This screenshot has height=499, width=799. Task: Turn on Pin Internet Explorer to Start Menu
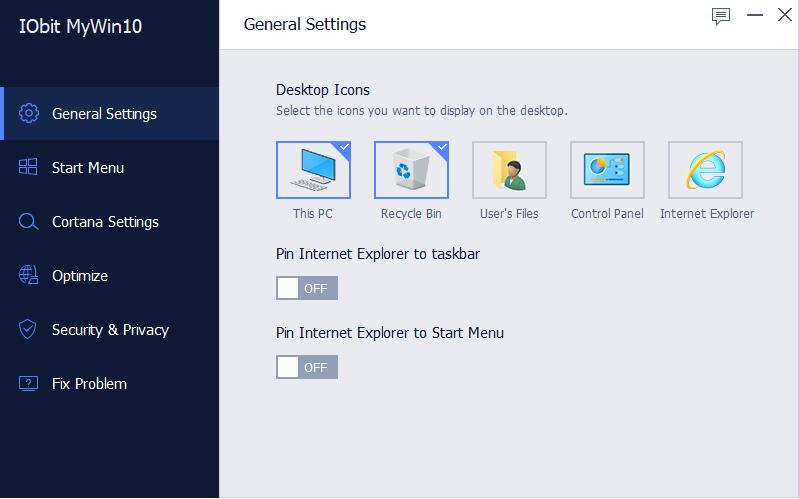coord(307,367)
